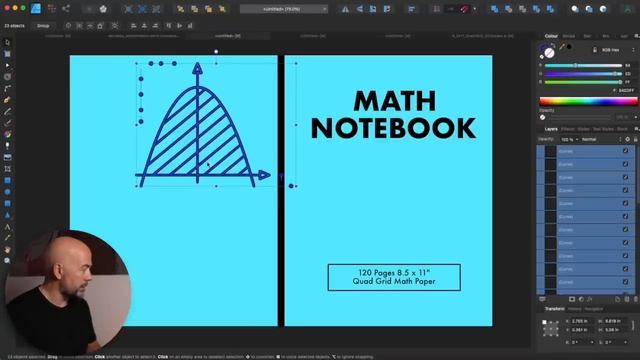Click the Add boolean operation icon
The image size is (640, 360).
coord(494,9)
